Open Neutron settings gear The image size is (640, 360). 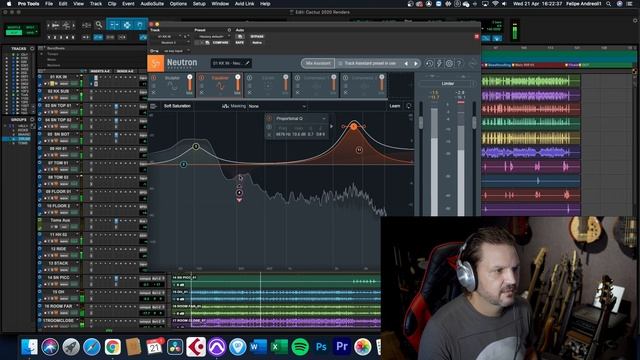(449, 63)
